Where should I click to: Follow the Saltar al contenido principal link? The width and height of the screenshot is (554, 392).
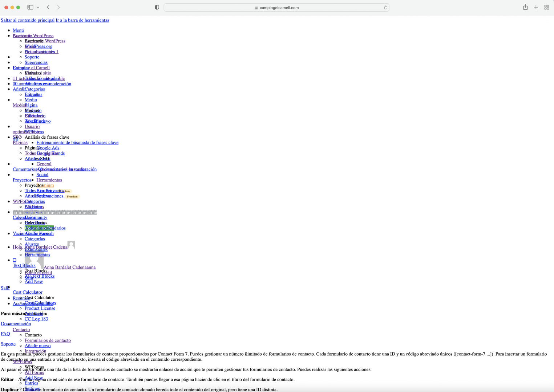pos(28,20)
